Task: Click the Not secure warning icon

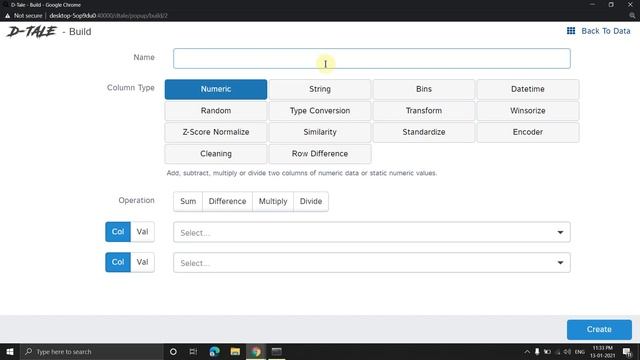Action: pos(7,16)
